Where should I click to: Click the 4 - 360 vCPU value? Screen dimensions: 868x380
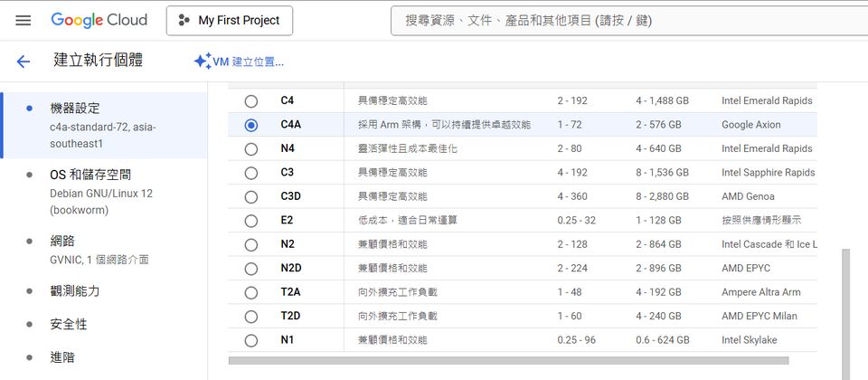tap(571, 196)
